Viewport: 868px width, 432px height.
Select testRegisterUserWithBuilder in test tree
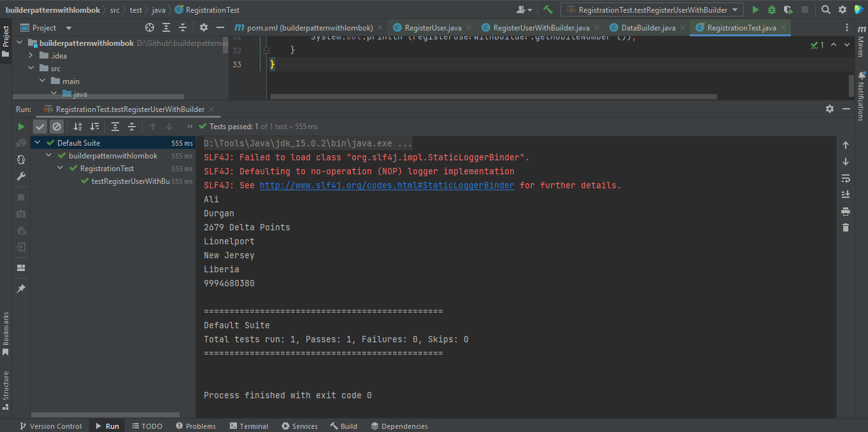pos(130,181)
